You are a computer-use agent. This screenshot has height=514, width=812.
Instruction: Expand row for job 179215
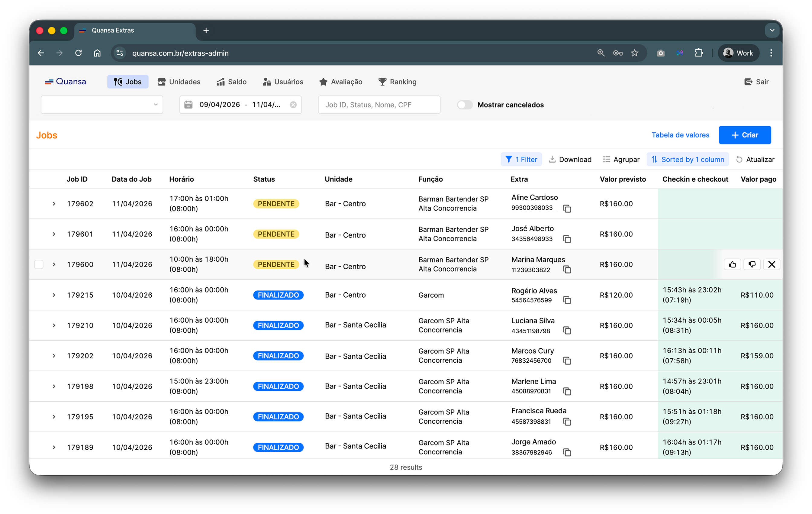click(54, 295)
